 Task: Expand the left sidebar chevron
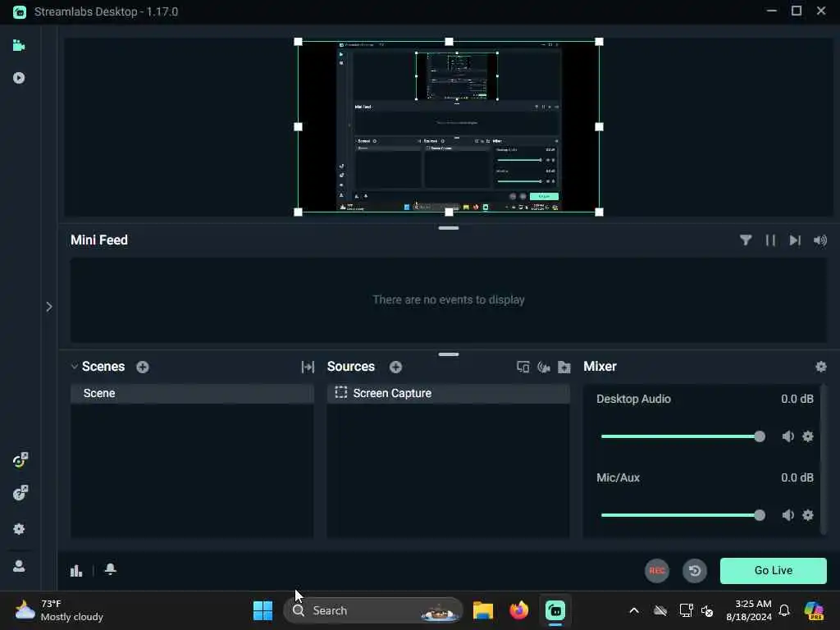tap(48, 307)
